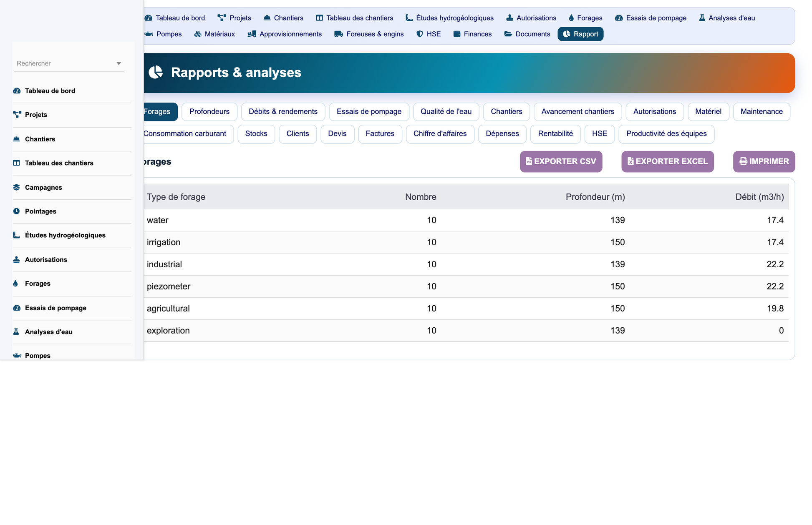Switch to the Maintenance report tab
This screenshot has width=812, height=525.
762,112
